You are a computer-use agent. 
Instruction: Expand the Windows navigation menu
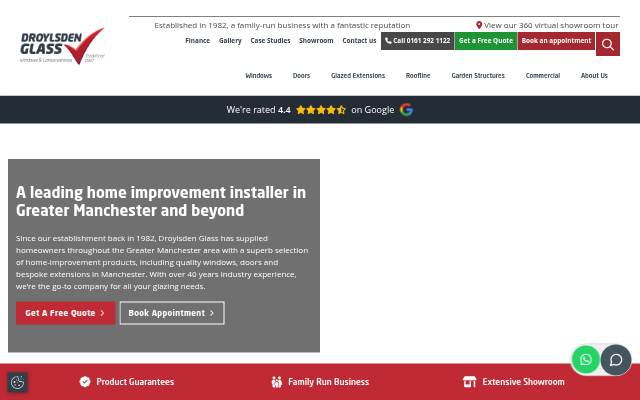coord(258,76)
